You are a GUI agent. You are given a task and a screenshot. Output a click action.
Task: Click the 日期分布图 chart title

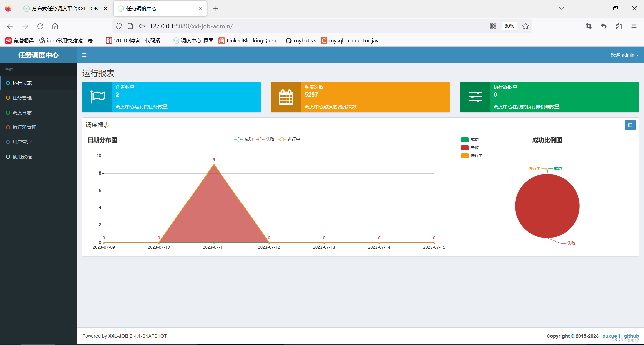(102, 140)
